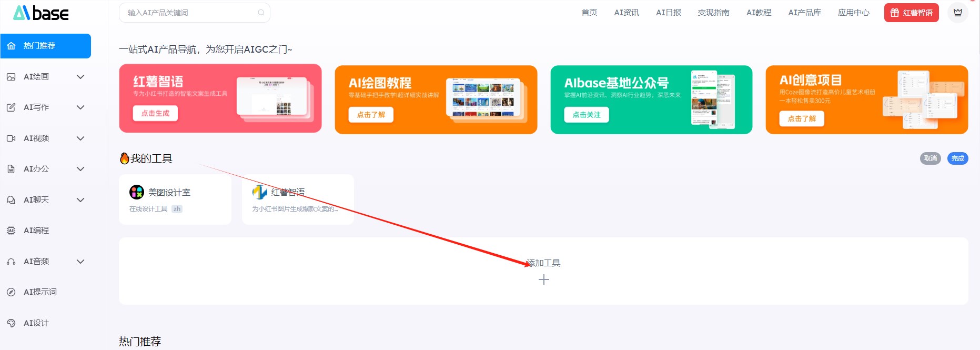This screenshot has height=350, width=980.
Task: Click the AIbase logo
Action: tap(41, 13)
